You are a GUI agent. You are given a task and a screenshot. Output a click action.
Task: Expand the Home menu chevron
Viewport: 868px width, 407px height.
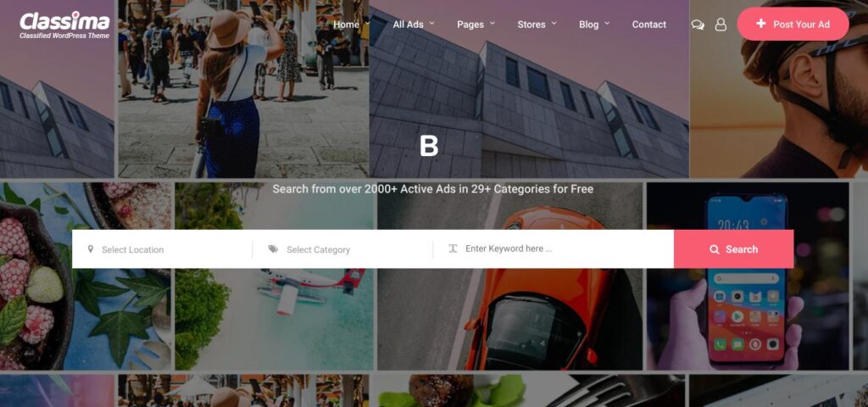pos(368,23)
